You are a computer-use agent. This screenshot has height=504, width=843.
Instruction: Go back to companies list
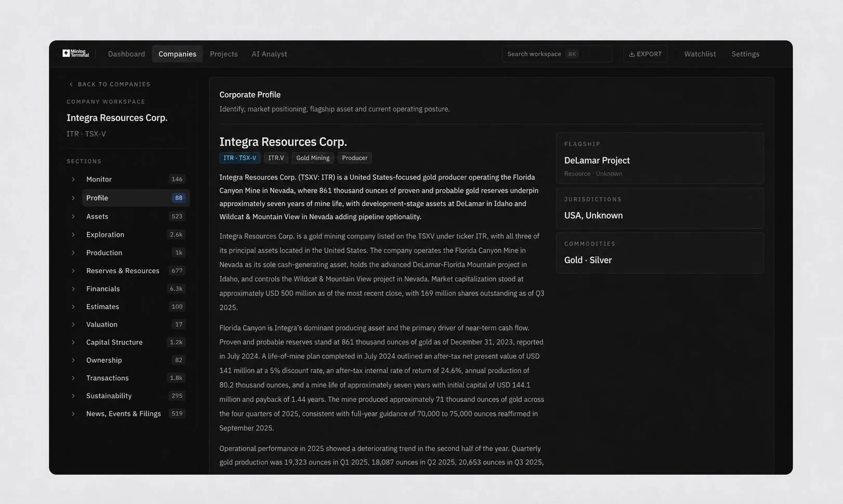tap(110, 84)
